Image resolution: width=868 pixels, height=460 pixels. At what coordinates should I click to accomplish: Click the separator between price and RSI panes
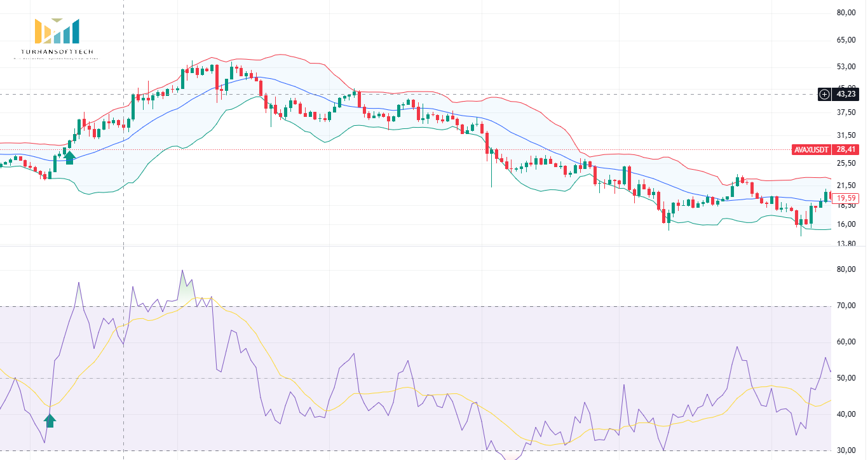[x=413, y=246]
